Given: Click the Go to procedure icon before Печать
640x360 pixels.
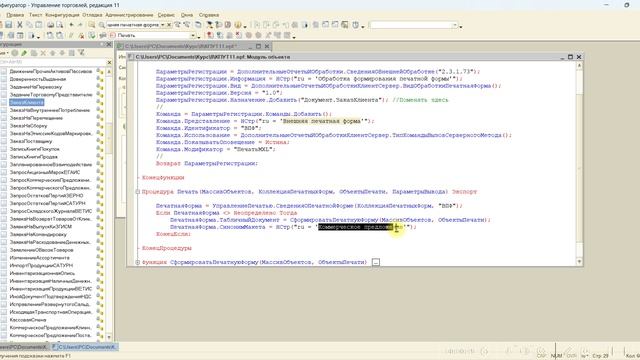Looking at the screenshot, I should (x=113, y=36).
